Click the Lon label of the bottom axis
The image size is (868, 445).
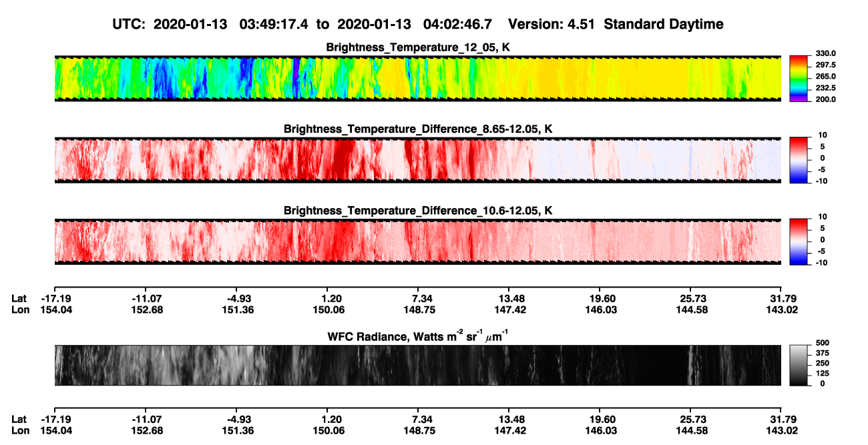coord(19,430)
